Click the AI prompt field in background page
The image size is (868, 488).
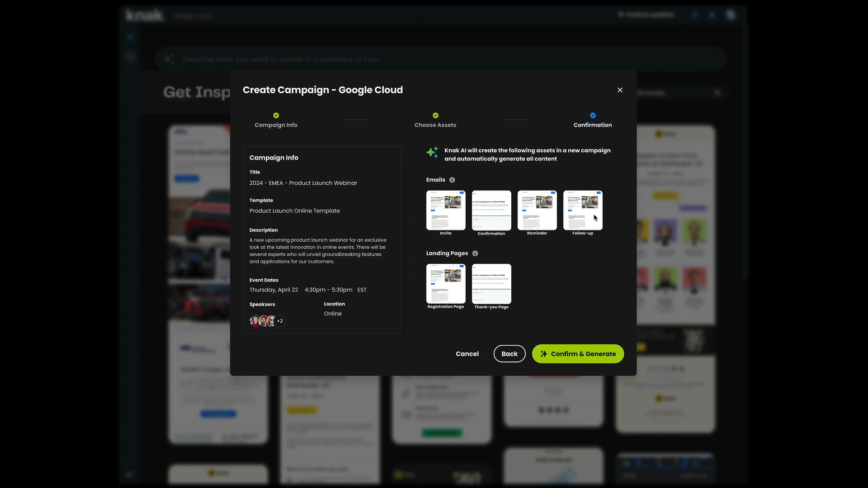[x=441, y=59]
